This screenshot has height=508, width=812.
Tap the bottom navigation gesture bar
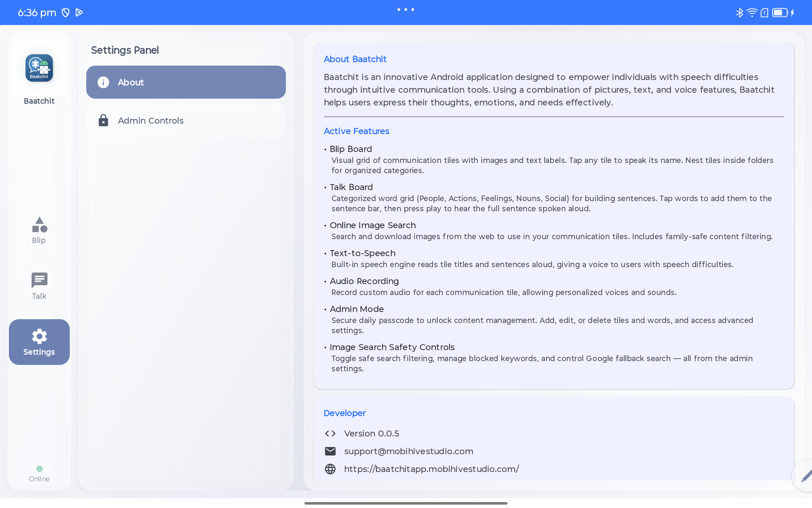coord(406,503)
